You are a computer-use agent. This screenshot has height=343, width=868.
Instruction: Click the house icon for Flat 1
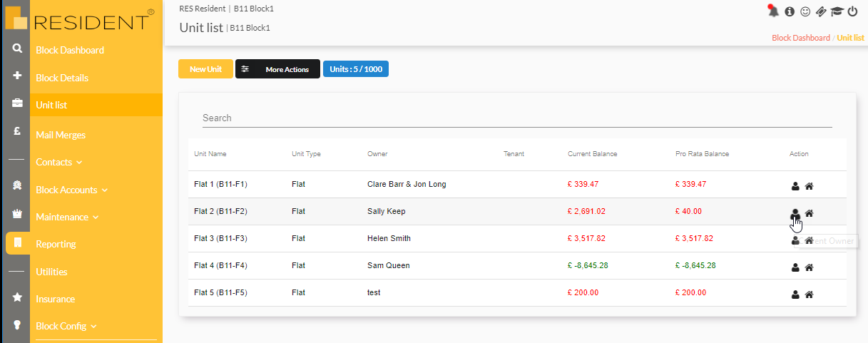809,186
